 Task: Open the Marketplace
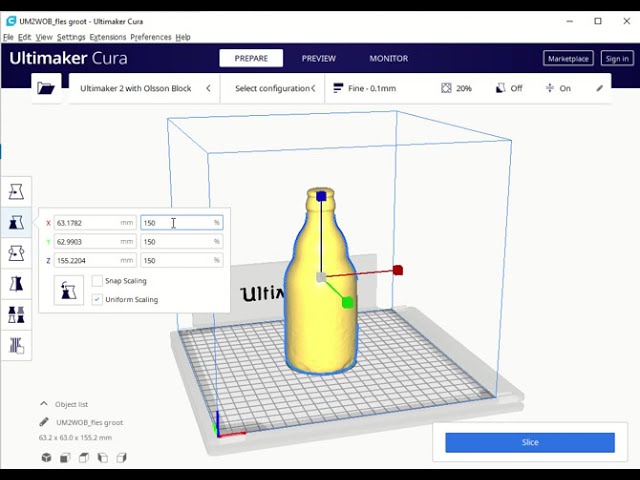(568, 58)
